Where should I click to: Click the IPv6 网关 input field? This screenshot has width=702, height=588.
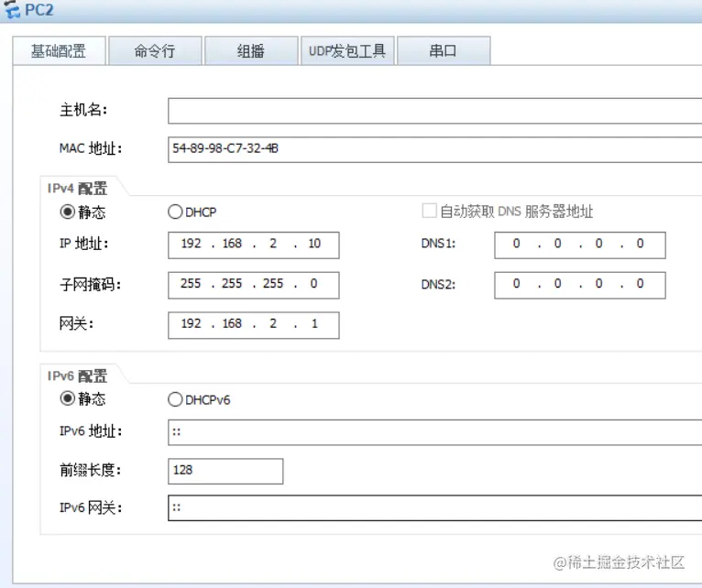434,508
